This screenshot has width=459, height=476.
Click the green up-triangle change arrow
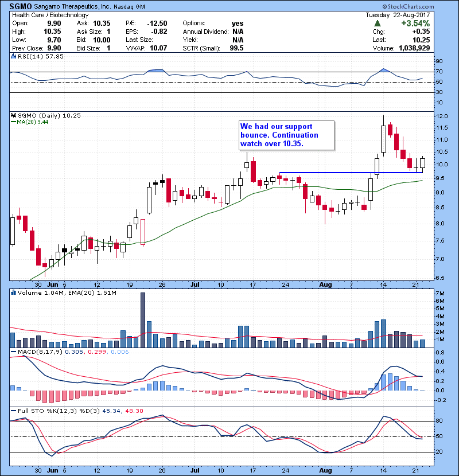pyautogui.click(x=378, y=24)
